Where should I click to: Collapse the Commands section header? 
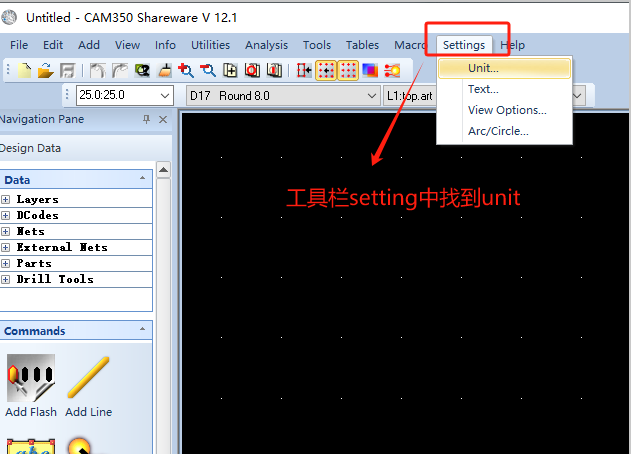pos(142,329)
